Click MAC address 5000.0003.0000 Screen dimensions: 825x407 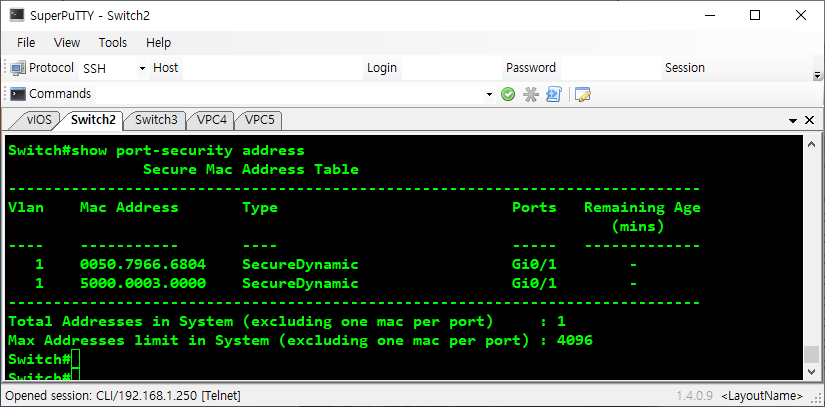143,283
